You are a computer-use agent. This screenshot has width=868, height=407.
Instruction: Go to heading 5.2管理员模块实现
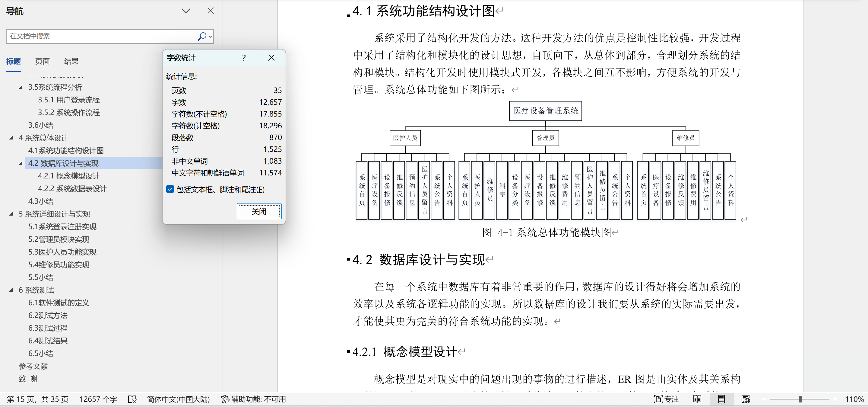(59, 239)
